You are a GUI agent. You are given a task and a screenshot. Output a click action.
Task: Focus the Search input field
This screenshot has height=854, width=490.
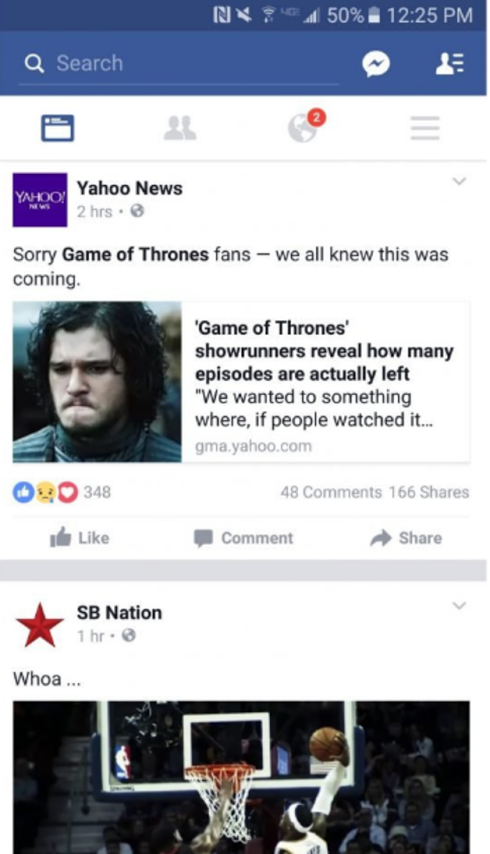pyautogui.click(x=180, y=64)
